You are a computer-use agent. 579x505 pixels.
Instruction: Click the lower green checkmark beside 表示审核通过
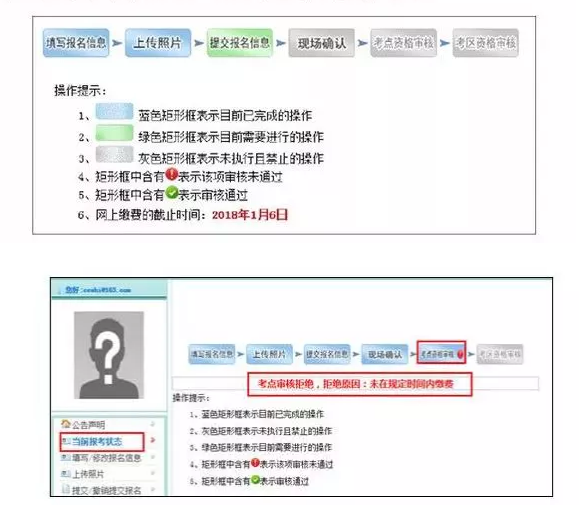(255, 480)
